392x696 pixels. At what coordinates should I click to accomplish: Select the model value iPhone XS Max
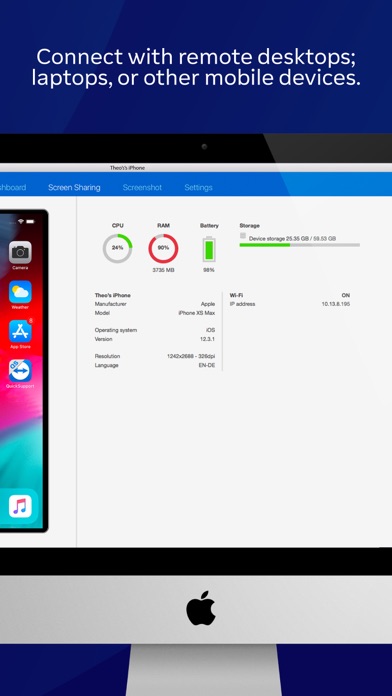tap(197, 313)
